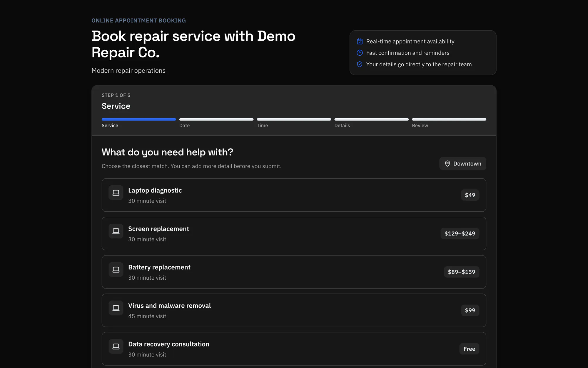Click the Free price badge
588x368 pixels.
point(469,349)
